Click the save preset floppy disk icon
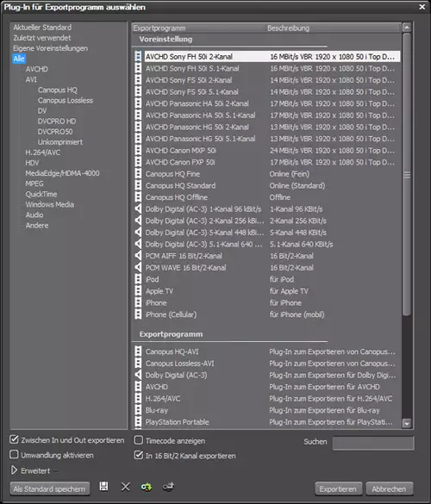This screenshot has height=504, width=431. 103,486
